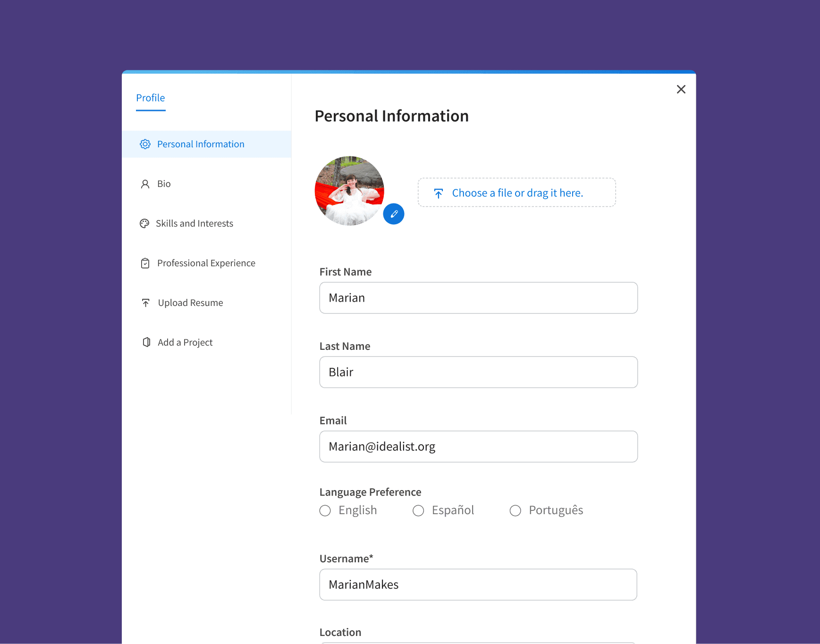Image resolution: width=820 pixels, height=644 pixels.
Task: Close the Personal Information dialog
Action: point(681,89)
